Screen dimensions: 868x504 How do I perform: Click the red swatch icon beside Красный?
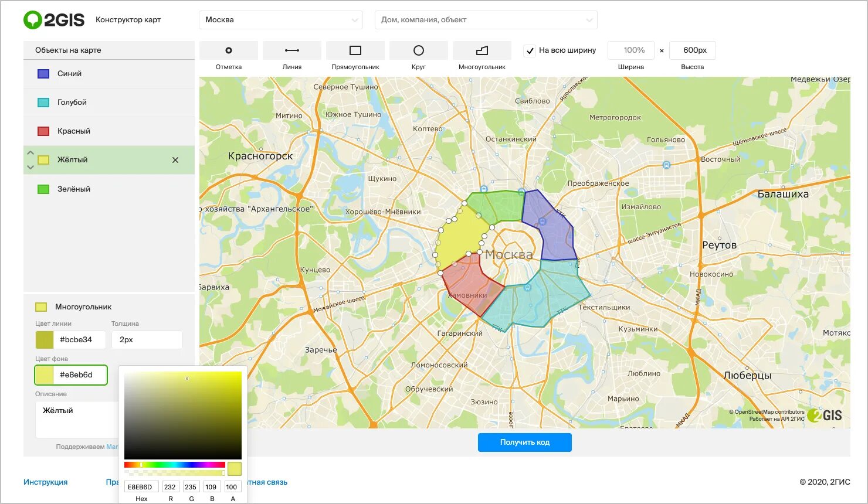[x=43, y=131]
